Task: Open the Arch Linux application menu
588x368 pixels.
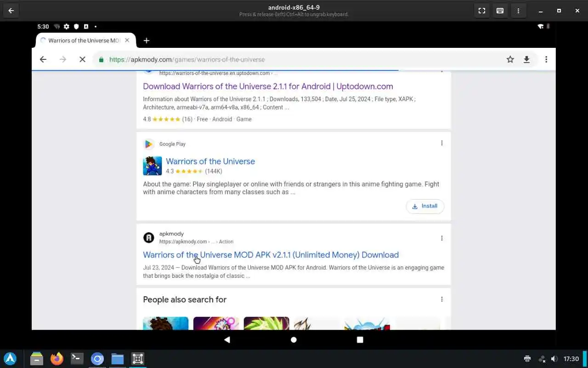Action: click(10, 359)
